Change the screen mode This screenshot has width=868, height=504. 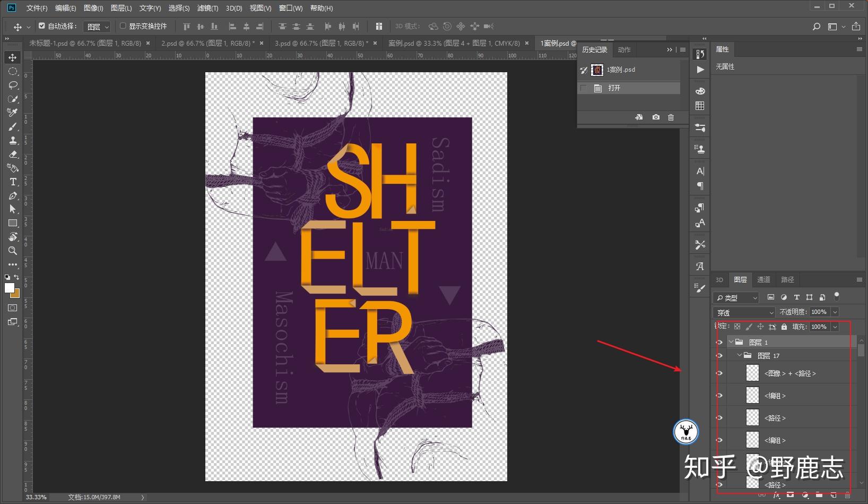pos(13,321)
